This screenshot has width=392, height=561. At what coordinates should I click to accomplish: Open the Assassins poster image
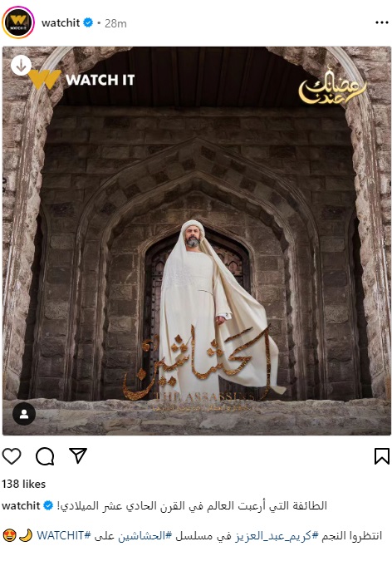[x=197, y=241]
